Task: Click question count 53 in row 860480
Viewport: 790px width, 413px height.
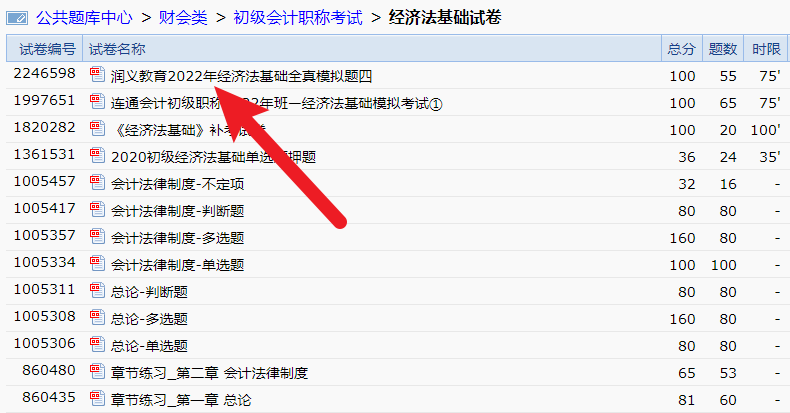Action: point(728,373)
